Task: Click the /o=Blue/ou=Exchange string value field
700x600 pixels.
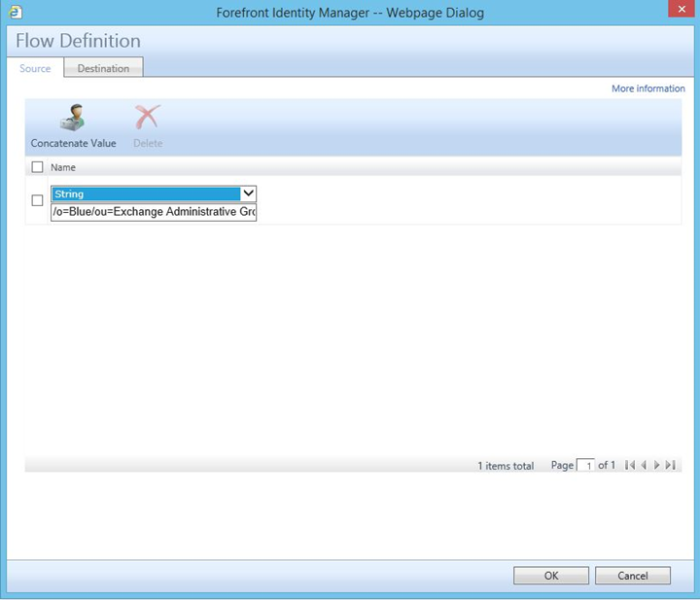Action: click(154, 212)
